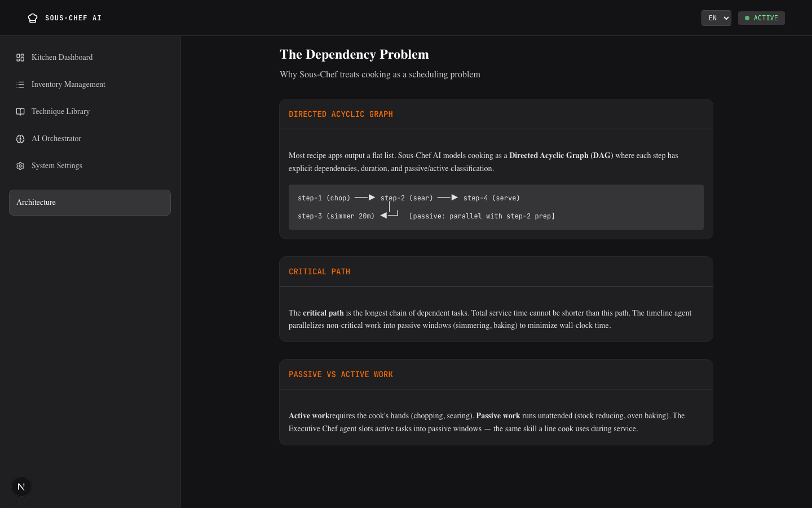Open System Settings page

click(90, 166)
